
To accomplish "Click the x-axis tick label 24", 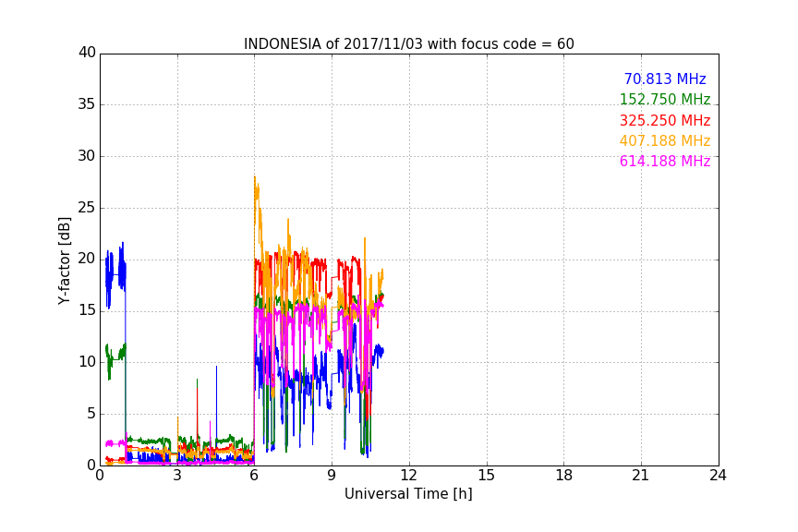I will [x=718, y=476].
